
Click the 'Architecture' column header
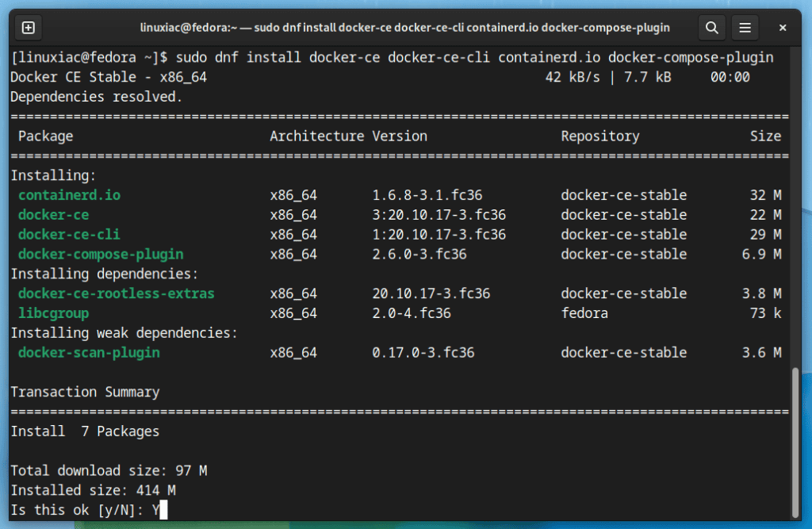[317, 136]
